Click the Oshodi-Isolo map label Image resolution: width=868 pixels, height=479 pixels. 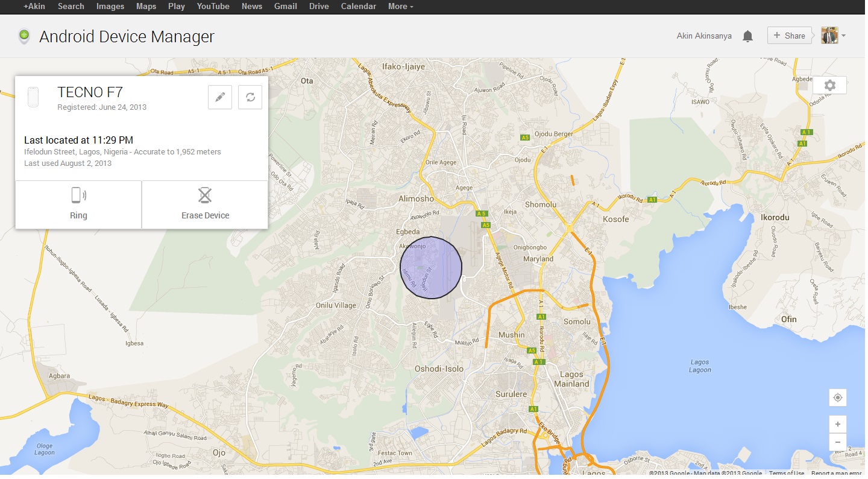(x=439, y=369)
